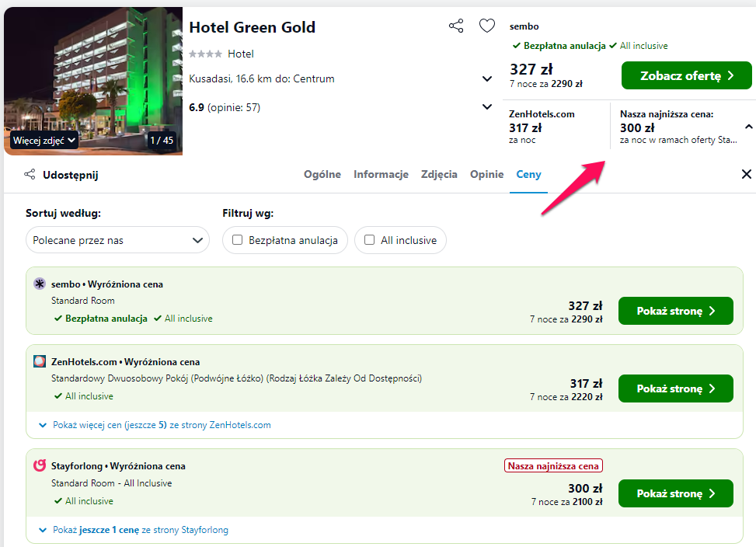Image resolution: width=756 pixels, height=547 pixels.
Task: Click Pokaż stronę for ZenHotels.com offer
Action: [675, 388]
